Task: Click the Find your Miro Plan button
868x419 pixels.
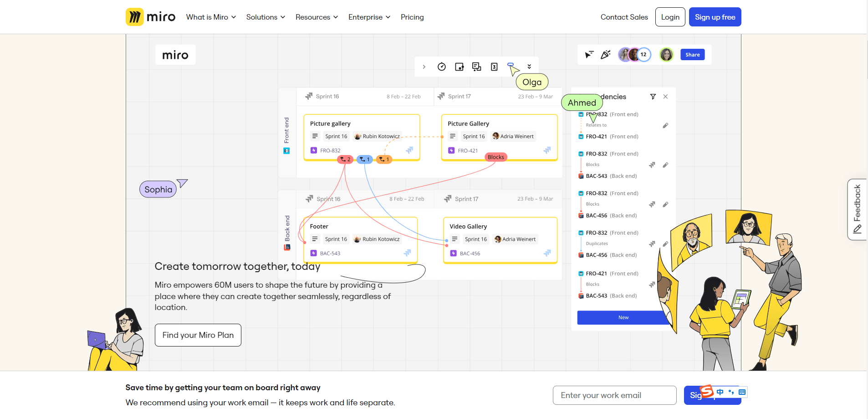Action: click(198, 335)
